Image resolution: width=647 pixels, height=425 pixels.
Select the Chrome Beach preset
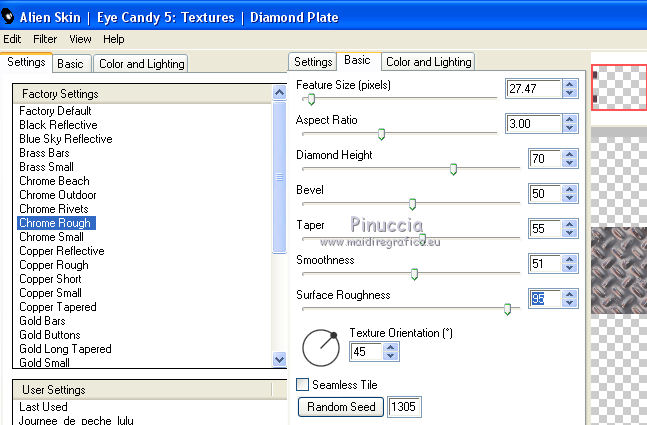pos(54,181)
